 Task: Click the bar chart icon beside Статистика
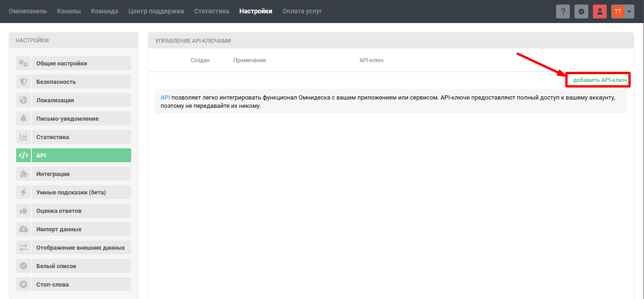23,137
